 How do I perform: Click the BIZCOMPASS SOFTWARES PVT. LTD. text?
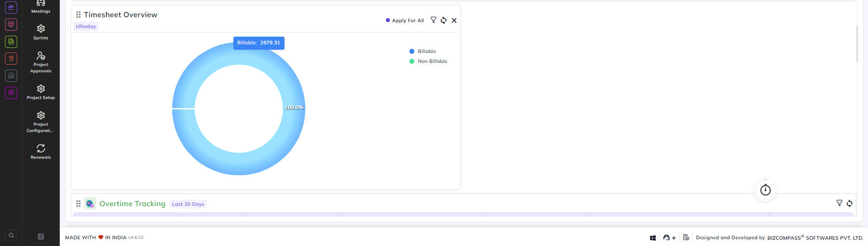click(815, 237)
